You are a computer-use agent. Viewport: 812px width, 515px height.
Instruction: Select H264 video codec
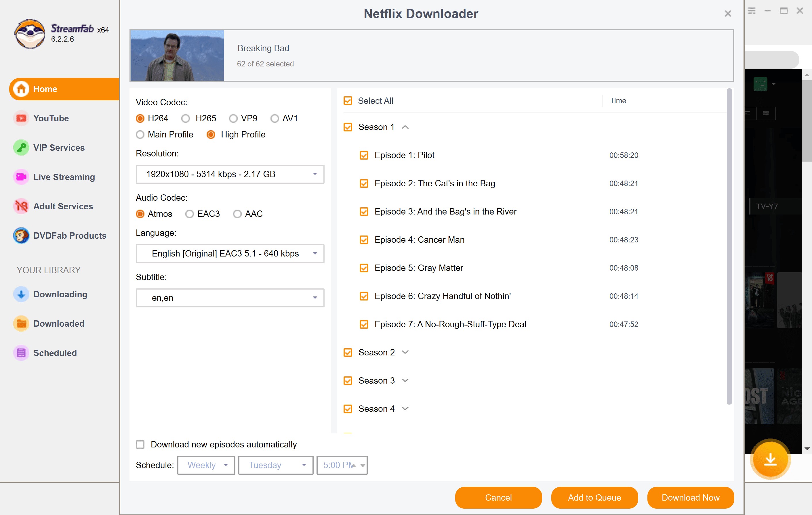(140, 119)
